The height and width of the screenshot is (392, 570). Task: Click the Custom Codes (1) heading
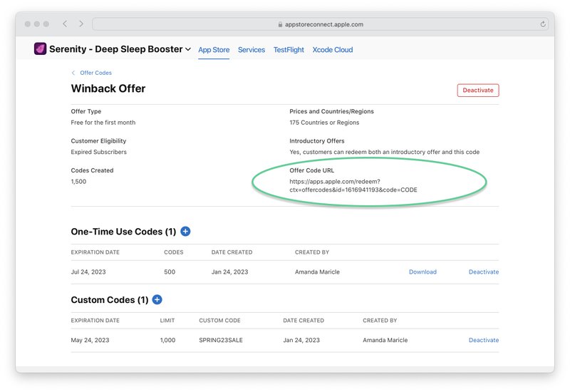pos(110,300)
